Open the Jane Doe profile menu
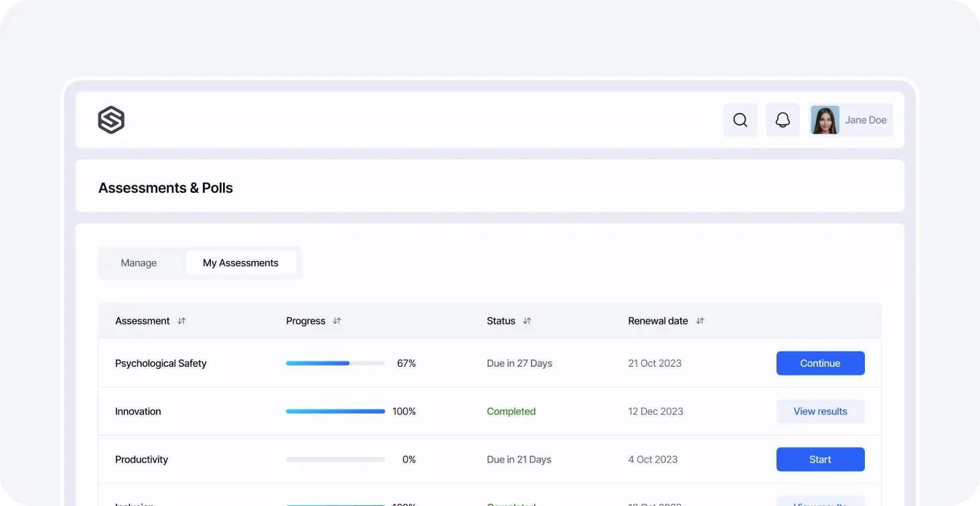The width and height of the screenshot is (980, 506). (851, 120)
